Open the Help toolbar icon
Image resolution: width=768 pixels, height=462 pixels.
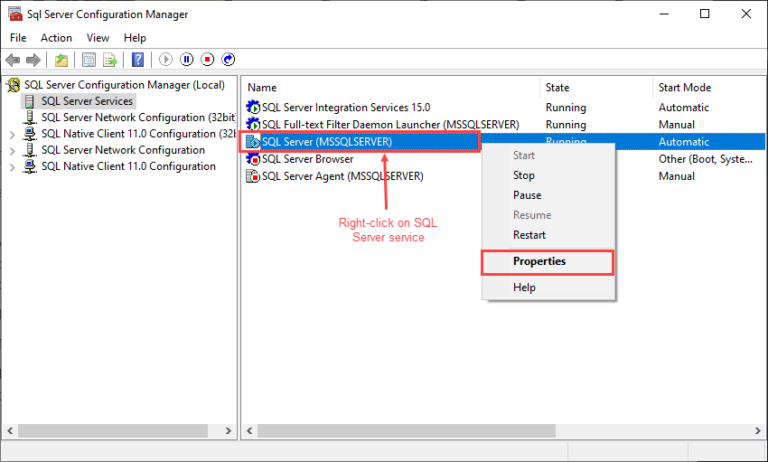click(x=138, y=60)
